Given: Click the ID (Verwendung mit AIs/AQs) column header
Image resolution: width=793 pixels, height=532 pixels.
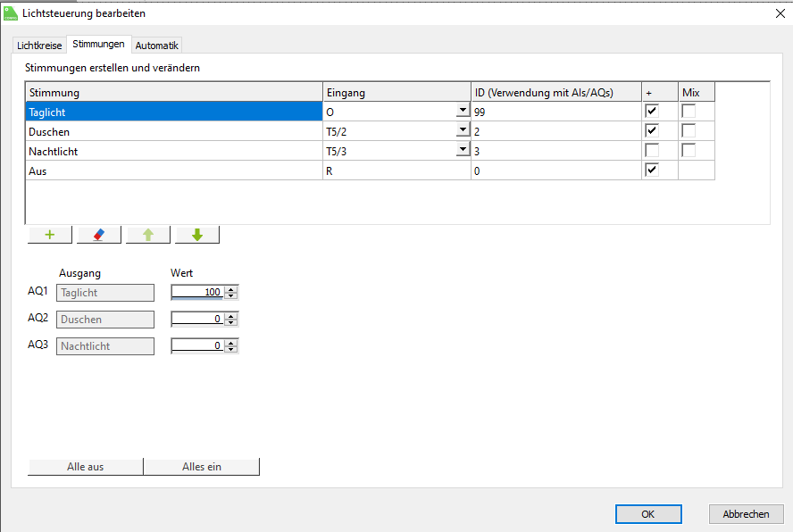Looking at the screenshot, I should point(556,93).
